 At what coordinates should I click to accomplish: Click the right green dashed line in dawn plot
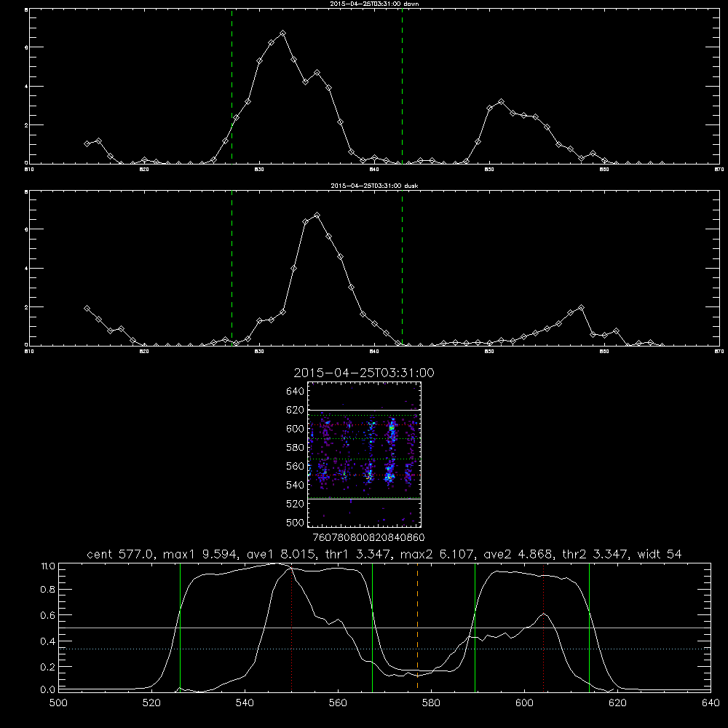402,86
